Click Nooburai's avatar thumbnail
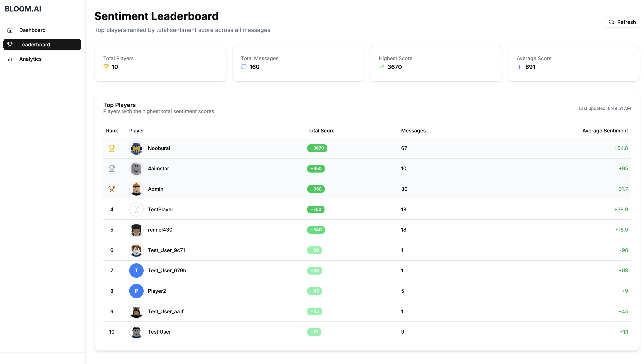644x364 pixels. [x=136, y=148]
